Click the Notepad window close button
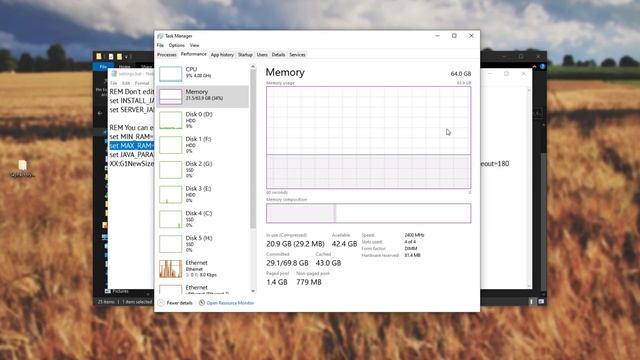This screenshot has width=640, height=360. point(524,73)
